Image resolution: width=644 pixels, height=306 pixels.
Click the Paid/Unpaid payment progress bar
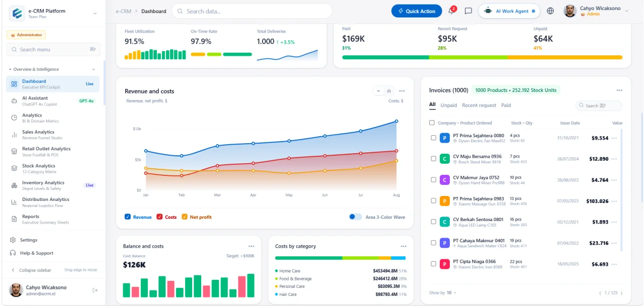(482, 57)
